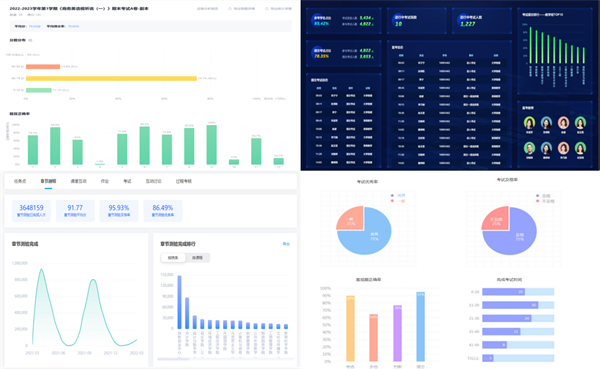Switch to the 课堂互动 tab
Image resolution: width=600 pixels, height=369 pixels.
pos(78,181)
